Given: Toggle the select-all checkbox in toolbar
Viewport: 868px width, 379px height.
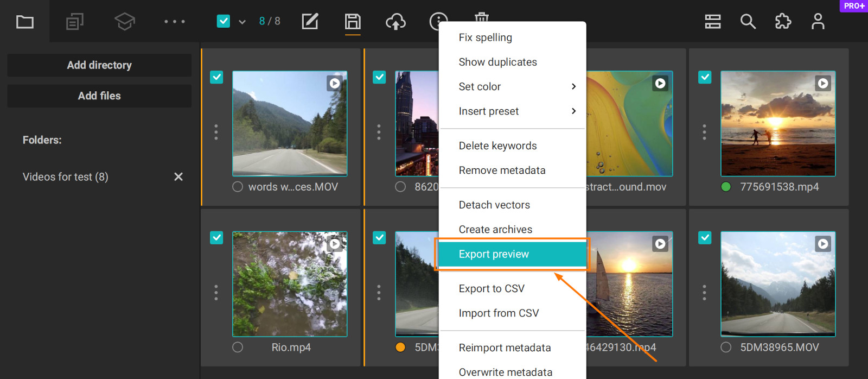Looking at the screenshot, I should coord(224,21).
